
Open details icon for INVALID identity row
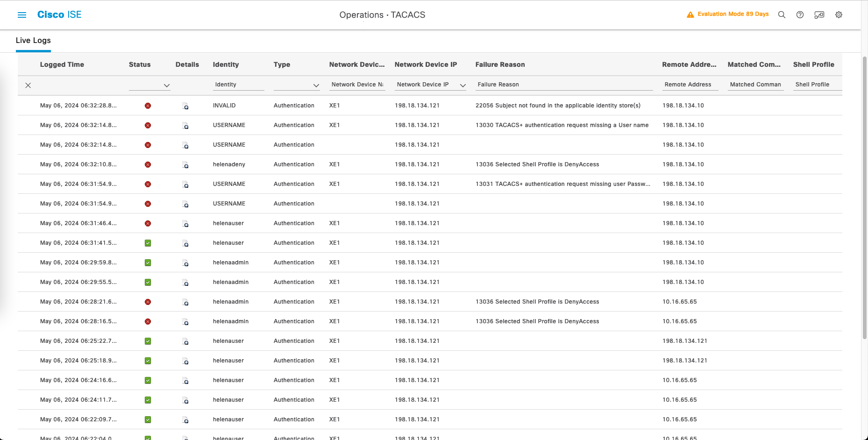(185, 106)
